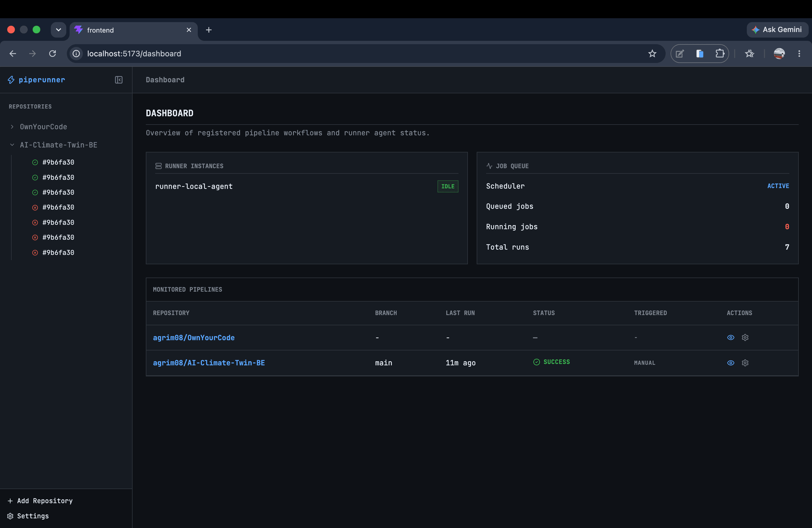Open the user profile avatar
812x528 pixels.
tap(779, 54)
